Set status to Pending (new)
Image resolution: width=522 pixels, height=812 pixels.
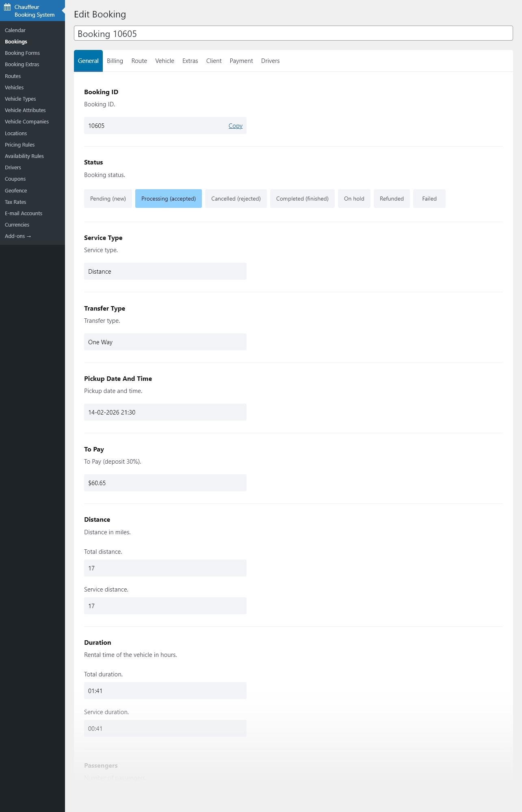(x=108, y=199)
